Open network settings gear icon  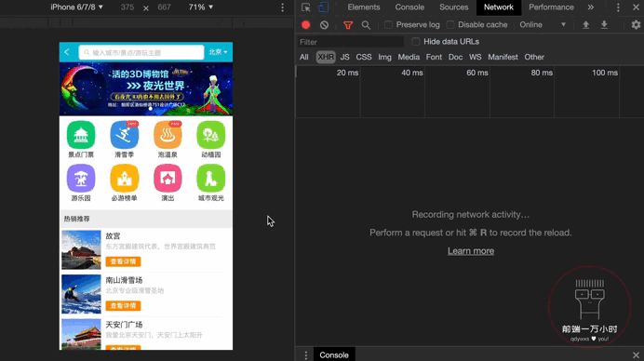click(x=636, y=24)
